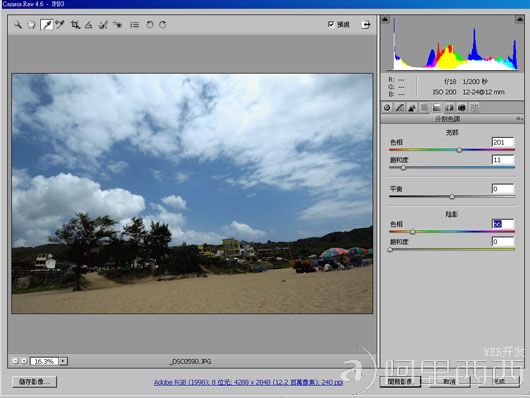This screenshot has height=398, width=530.
Task: Open the zoom level dropdown arrow
Action: (63, 361)
